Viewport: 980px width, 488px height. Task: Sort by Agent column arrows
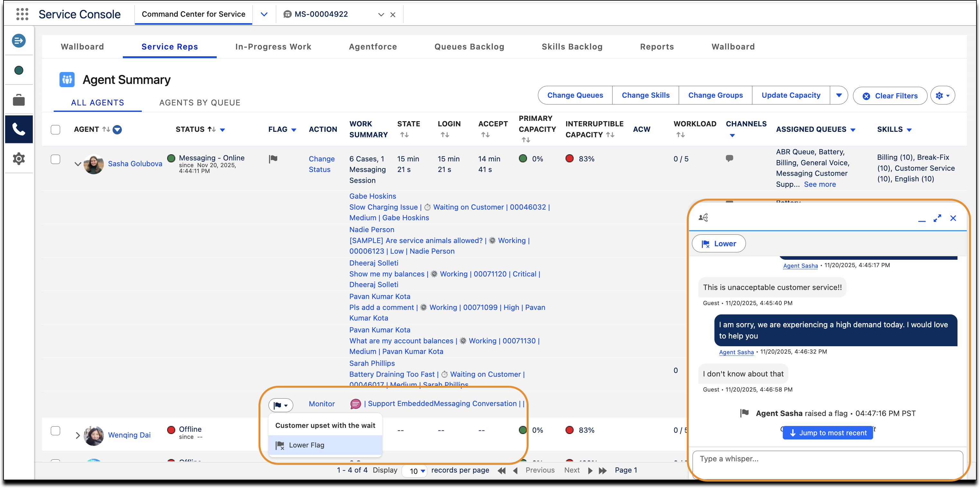click(106, 129)
